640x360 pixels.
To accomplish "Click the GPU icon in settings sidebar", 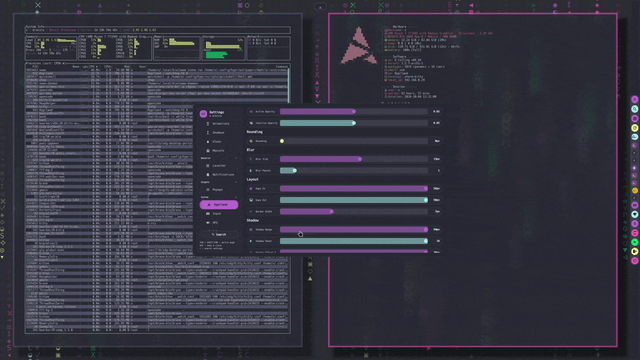I will pyautogui.click(x=208, y=222).
